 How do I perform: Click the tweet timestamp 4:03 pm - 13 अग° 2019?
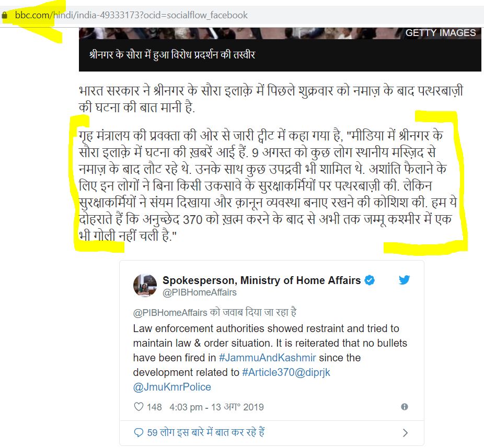tap(216, 407)
